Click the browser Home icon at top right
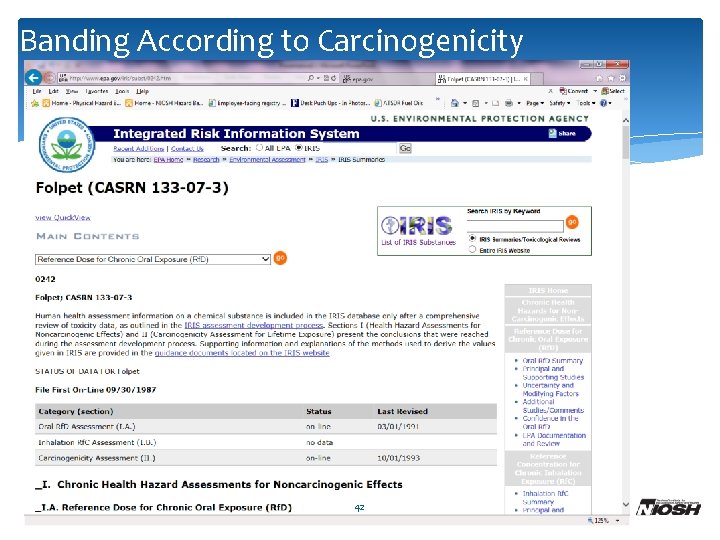 [x=599, y=79]
